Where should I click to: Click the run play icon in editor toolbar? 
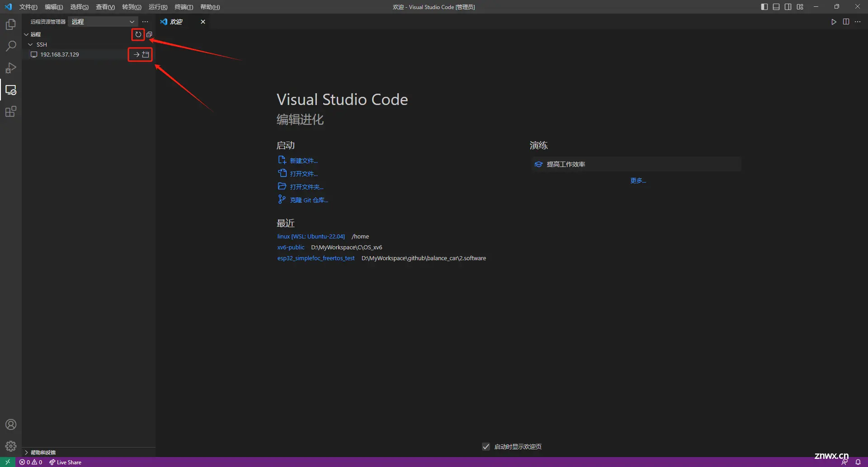coord(834,22)
